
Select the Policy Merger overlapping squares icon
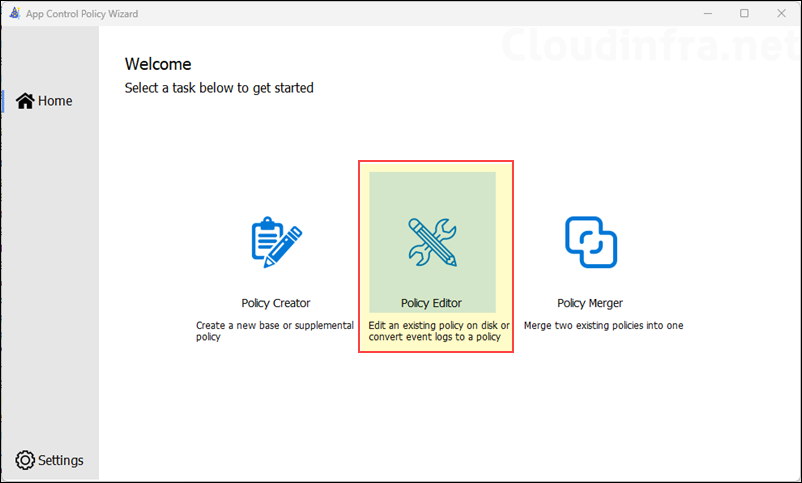(590, 242)
